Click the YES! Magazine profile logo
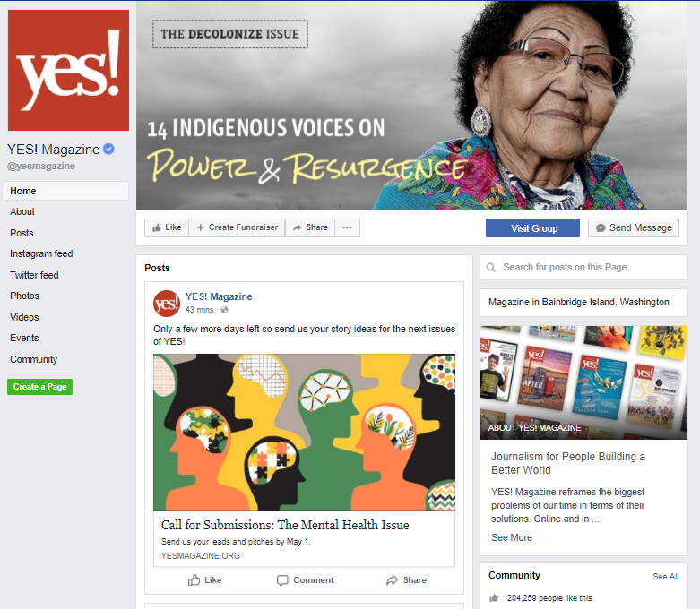 pyautogui.click(x=68, y=70)
